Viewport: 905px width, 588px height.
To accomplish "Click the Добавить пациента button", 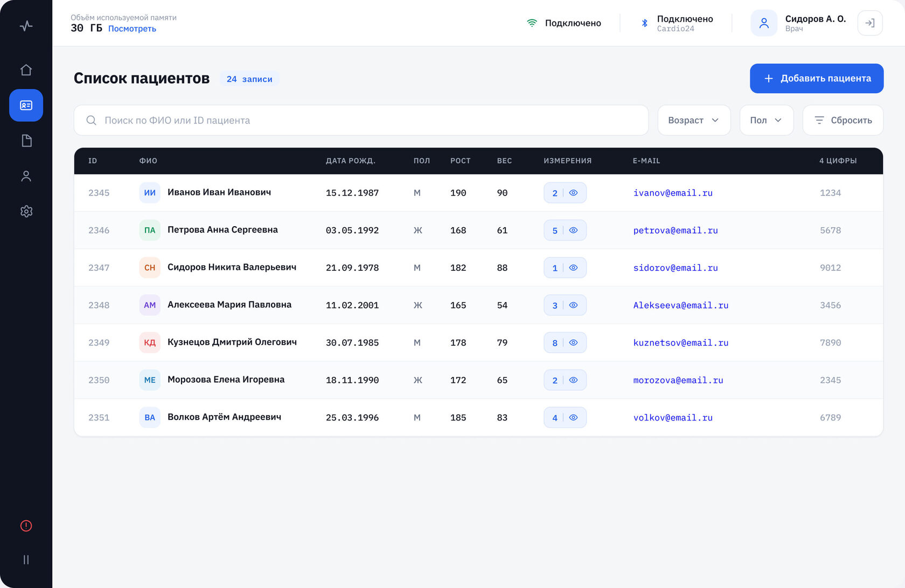I will click(x=817, y=79).
